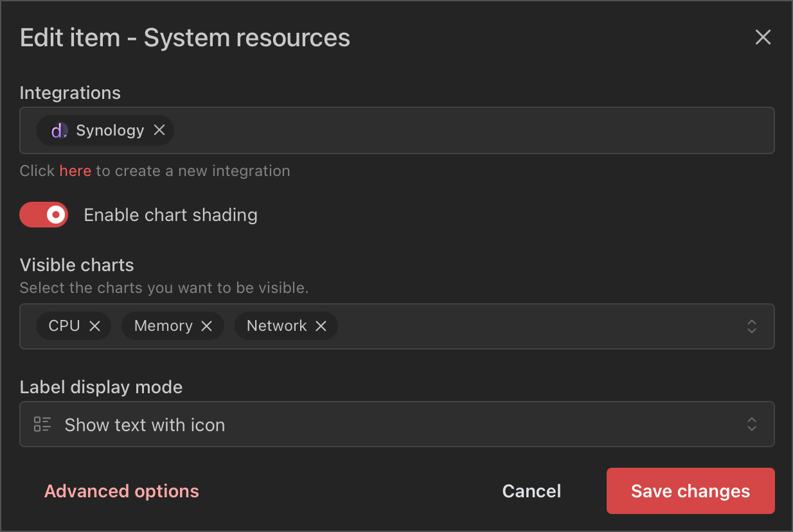Click the Enable chart shading label

(x=170, y=215)
